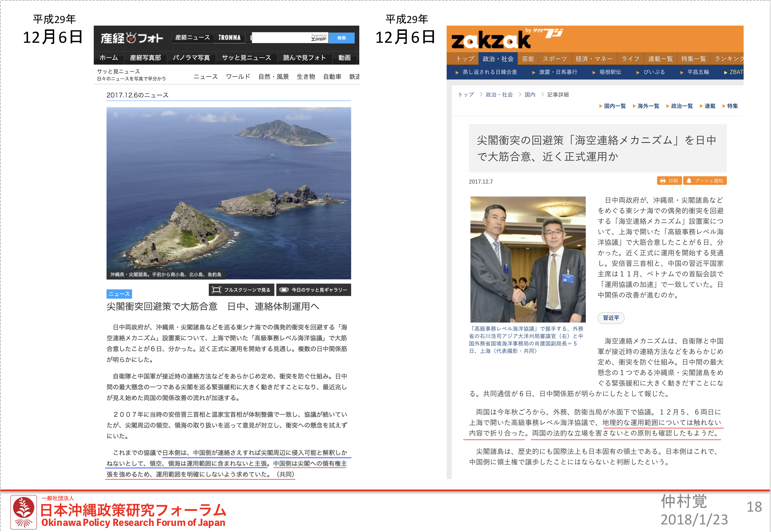The width and height of the screenshot is (771, 532).
Task: Click the 習近平 tag button
Action: pos(611,318)
